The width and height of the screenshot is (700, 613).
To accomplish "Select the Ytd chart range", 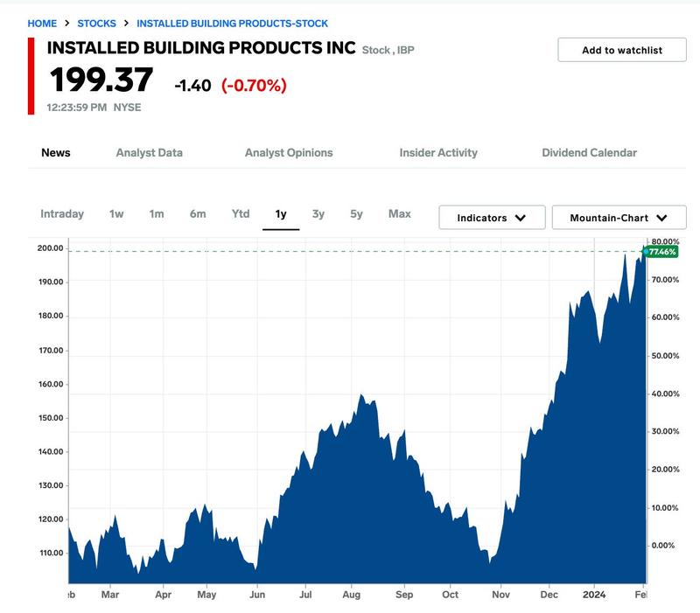I will click(x=241, y=213).
